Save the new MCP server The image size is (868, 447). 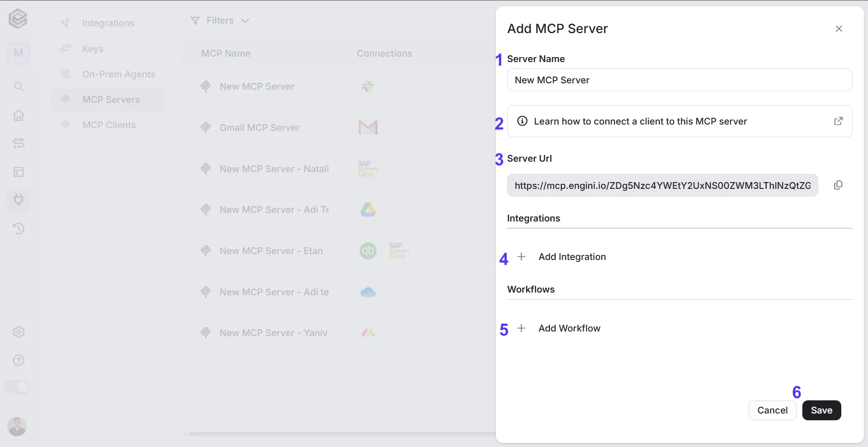[x=821, y=410]
